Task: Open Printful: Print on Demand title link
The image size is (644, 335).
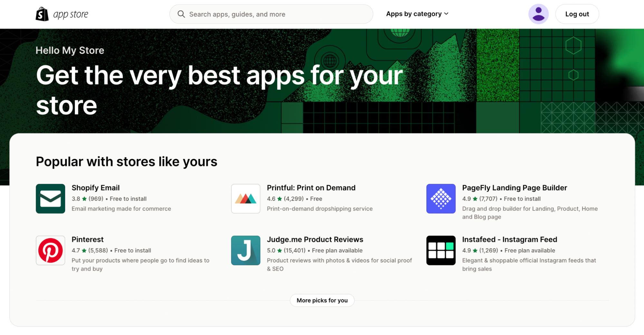Action: click(311, 188)
